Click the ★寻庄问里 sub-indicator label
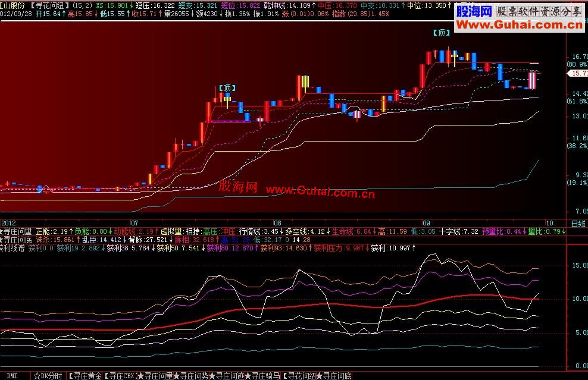The width and height of the screenshot is (588, 380). 16,232
